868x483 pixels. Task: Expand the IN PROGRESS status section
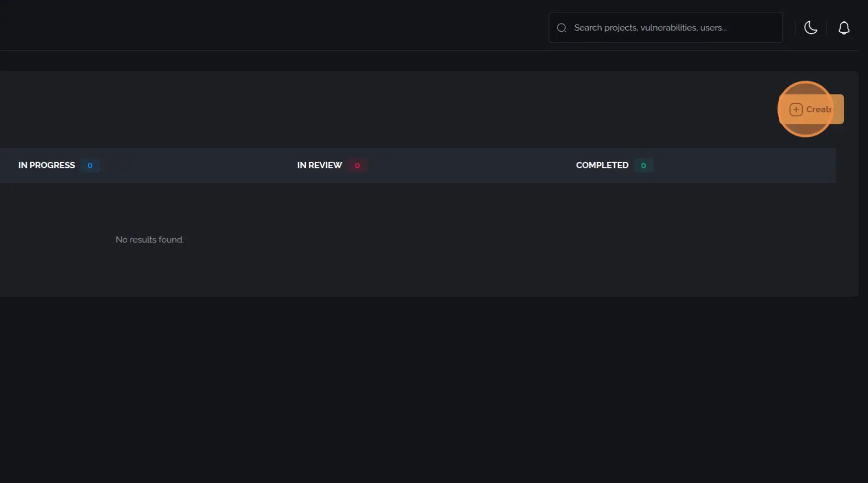pos(46,165)
